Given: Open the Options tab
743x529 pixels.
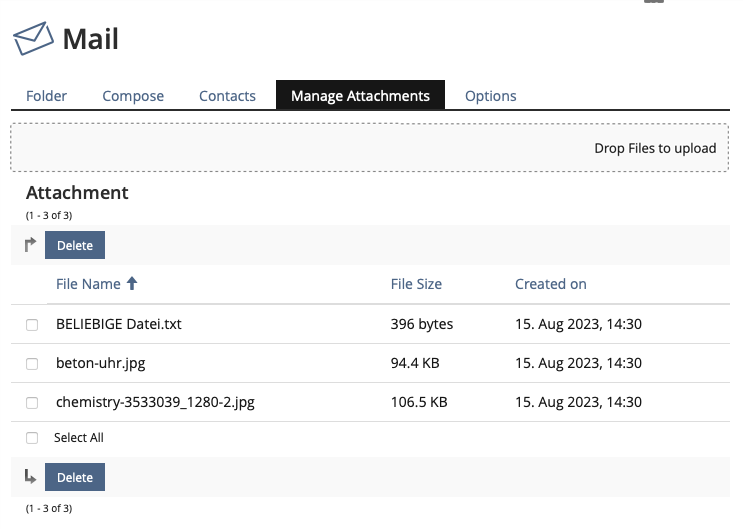Looking at the screenshot, I should pyautogui.click(x=490, y=96).
